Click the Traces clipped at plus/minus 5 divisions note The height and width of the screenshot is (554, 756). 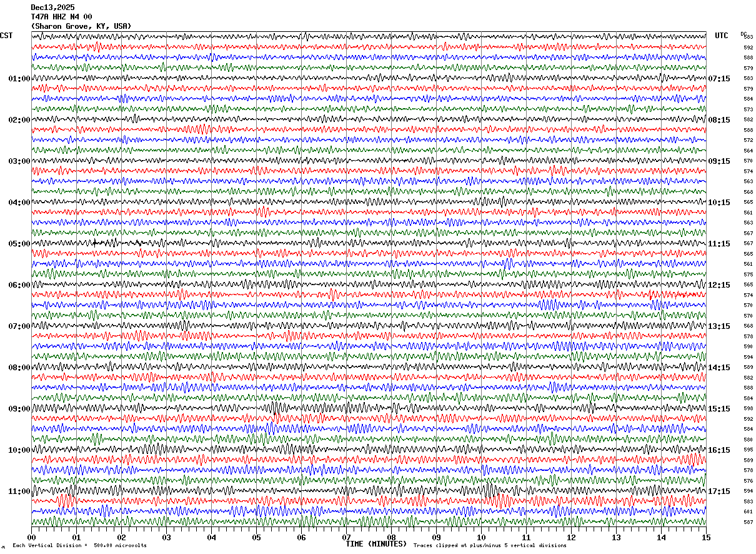(490, 546)
